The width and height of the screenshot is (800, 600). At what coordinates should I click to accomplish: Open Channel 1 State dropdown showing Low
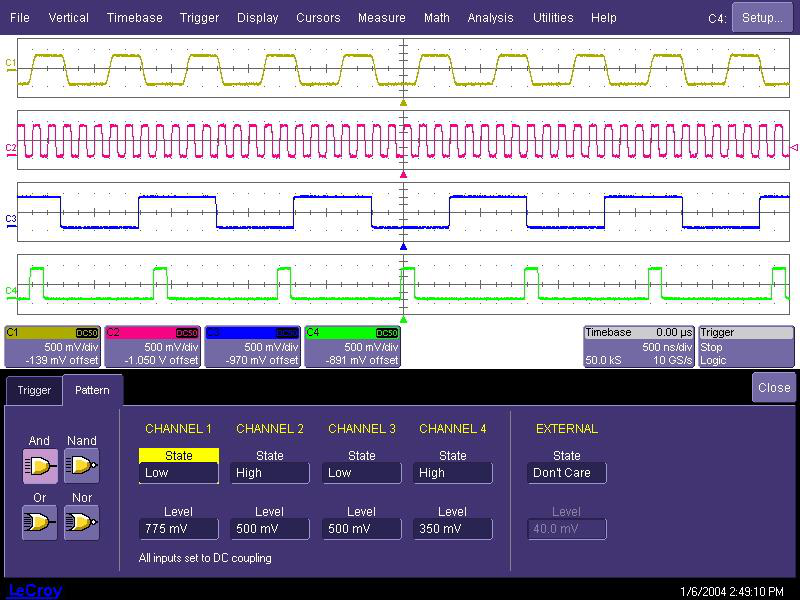(x=178, y=473)
